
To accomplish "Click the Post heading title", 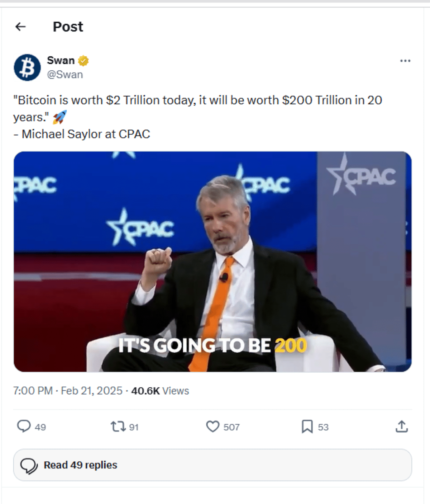I will point(68,27).
